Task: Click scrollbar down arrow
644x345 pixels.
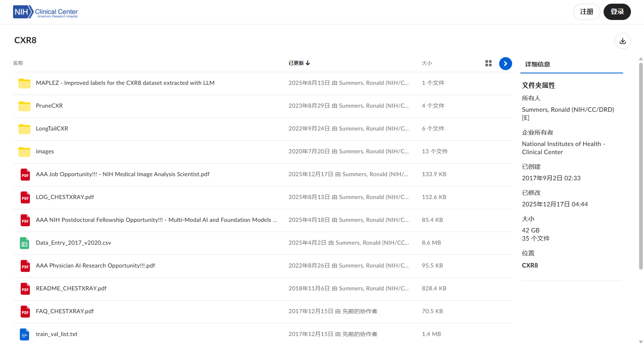Action: click(641, 342)
